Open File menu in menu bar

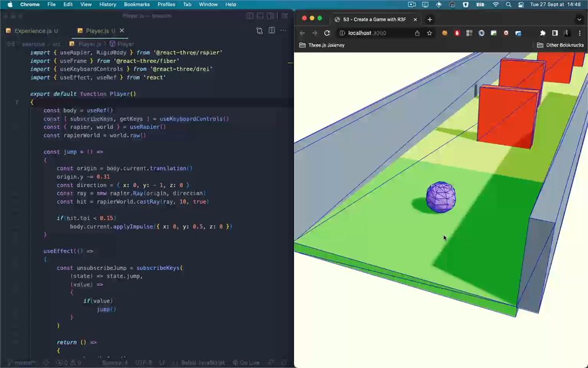(x=51, y=5)
